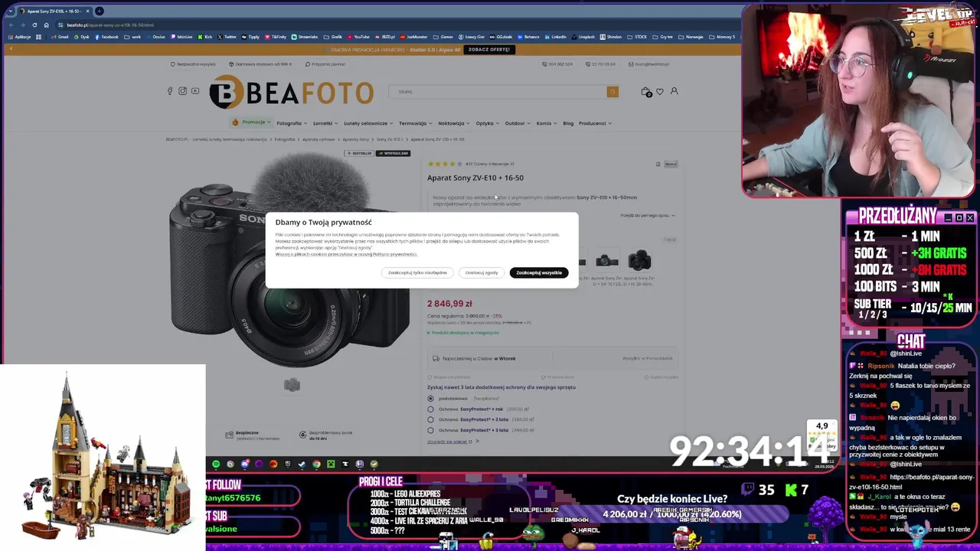Go back in the browser

coord(11,24)
